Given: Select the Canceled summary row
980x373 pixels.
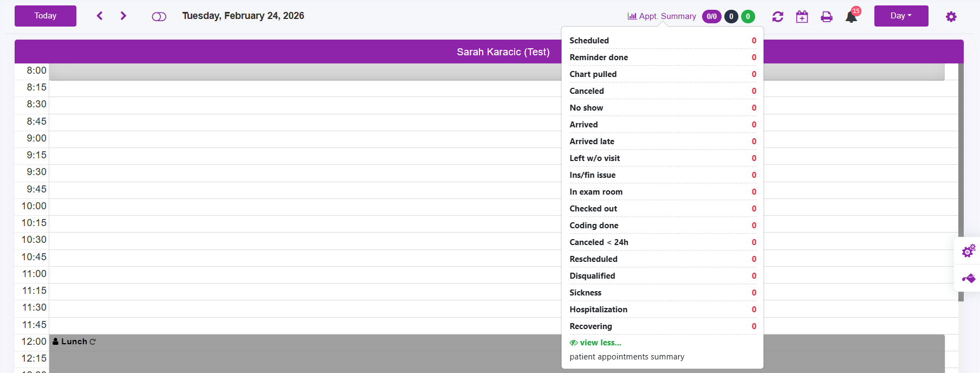Looking at the screenshot, I should (x=663, y=91).
